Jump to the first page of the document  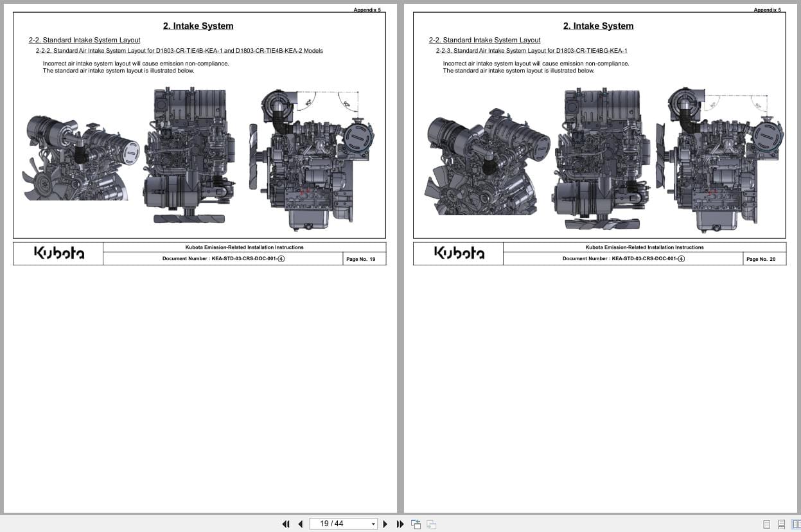tap(286, 524)
